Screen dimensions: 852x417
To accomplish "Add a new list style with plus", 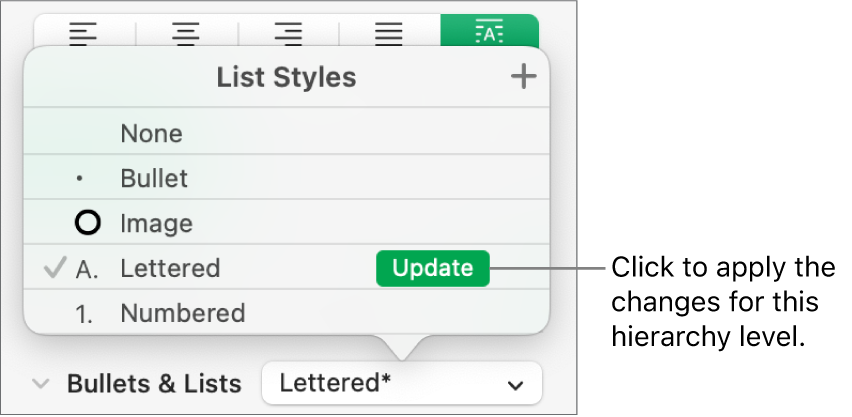I will 523,77.
